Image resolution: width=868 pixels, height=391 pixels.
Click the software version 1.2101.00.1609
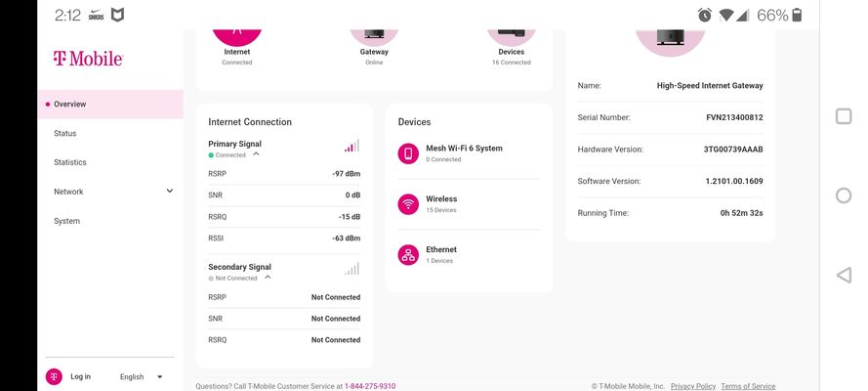pos(734,181)
